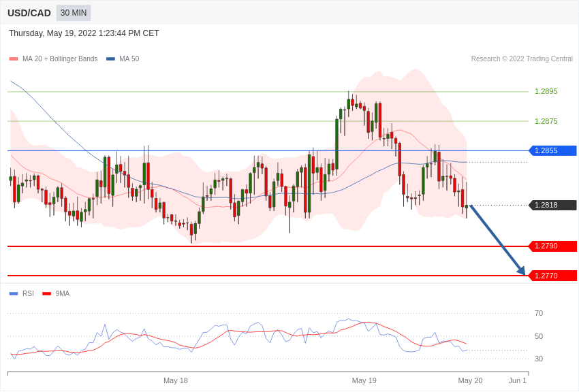This screenshot has height=392, width=579.
Task: Click the RSI 30 level label
Action: coord(539,359)
